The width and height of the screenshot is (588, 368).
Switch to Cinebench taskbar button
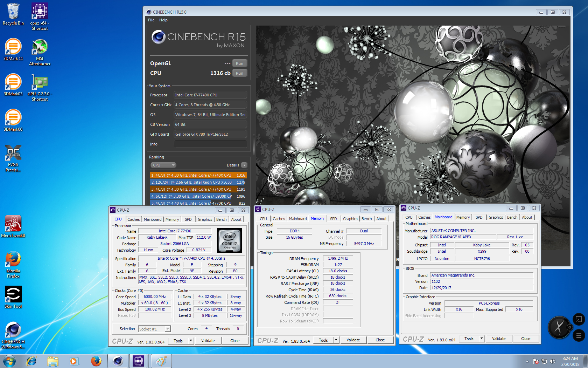[x=118, y=361]
